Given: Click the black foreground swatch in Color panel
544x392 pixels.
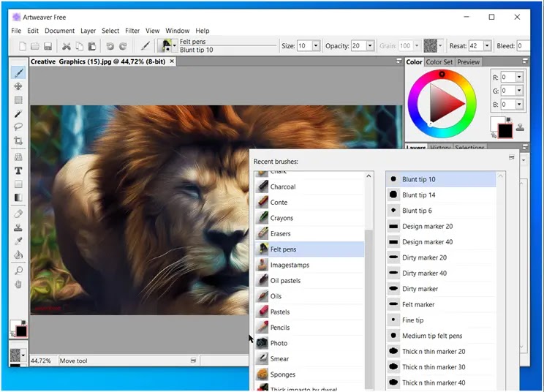Looking at the screenshot, I should pyautogui.click(x=505, y=131).
